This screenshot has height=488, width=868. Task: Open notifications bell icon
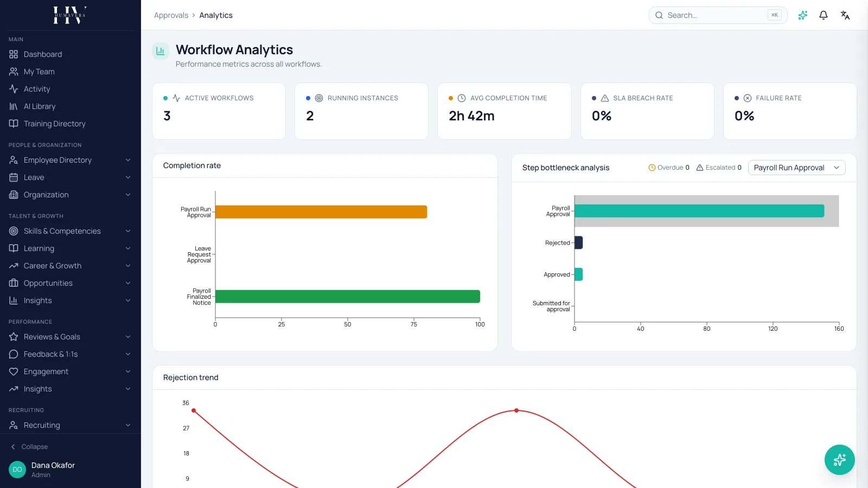click(824, 15)
